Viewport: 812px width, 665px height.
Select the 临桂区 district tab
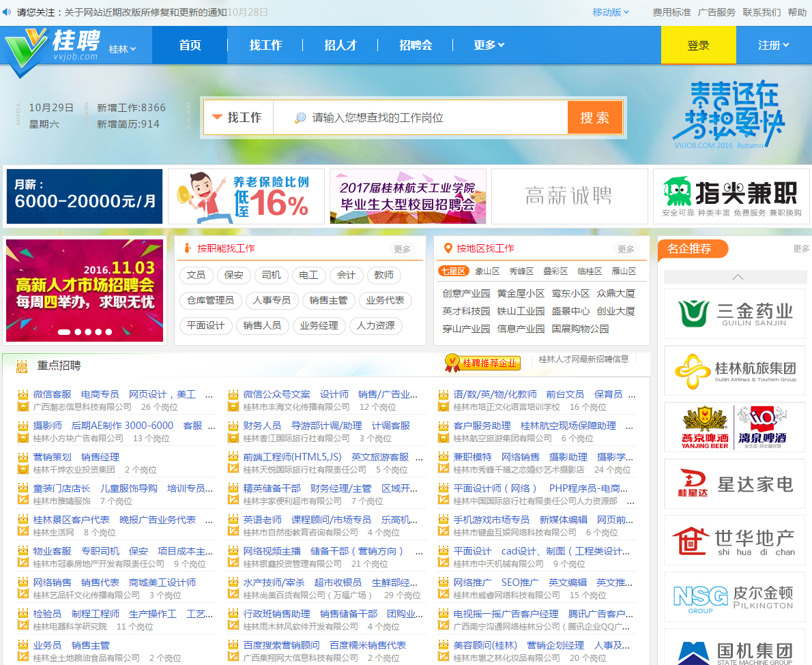590,271
